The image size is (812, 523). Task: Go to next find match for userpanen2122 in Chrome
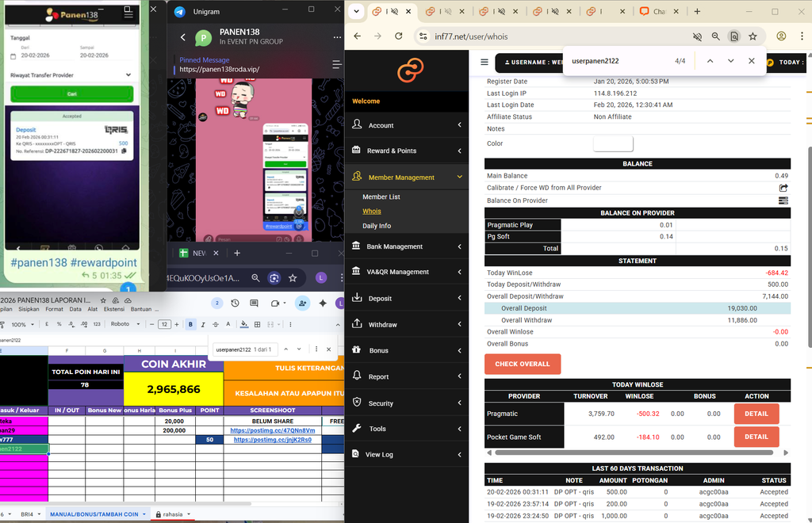(730, 61)
